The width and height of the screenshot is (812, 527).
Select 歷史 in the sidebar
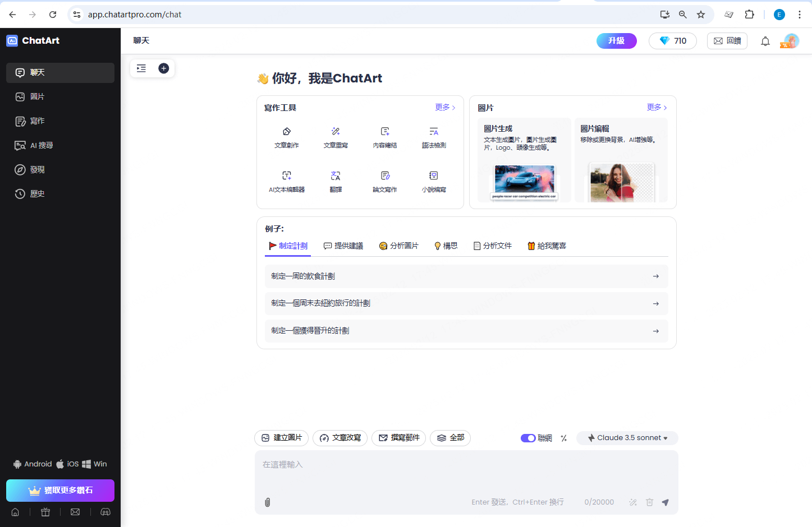pyautogui.click(x=60, y=193)
